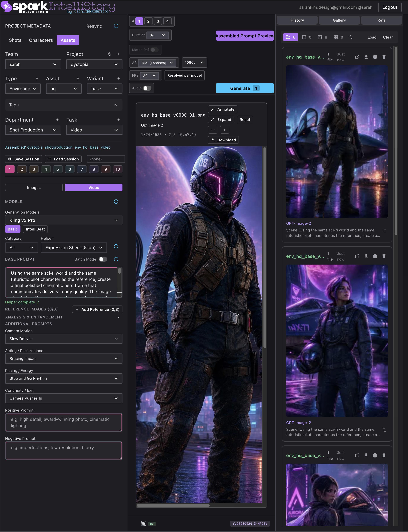Click the info icon beside the Helper dropdown
The width and height of the screenshot is (408, 532).
[x=116, y=247]
